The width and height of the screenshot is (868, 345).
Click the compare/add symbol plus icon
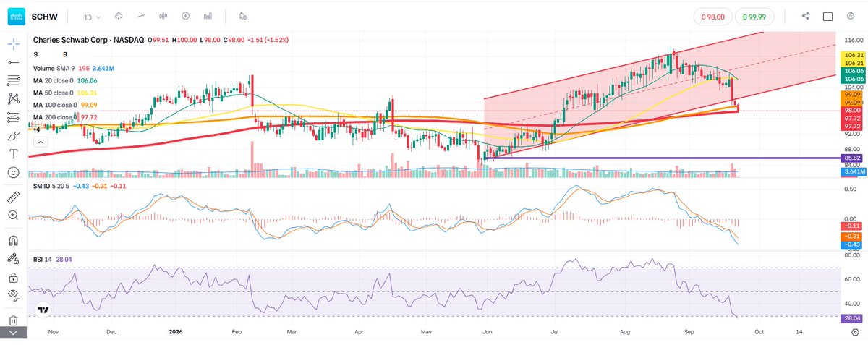pyautogui.click(x=186, y=16)
